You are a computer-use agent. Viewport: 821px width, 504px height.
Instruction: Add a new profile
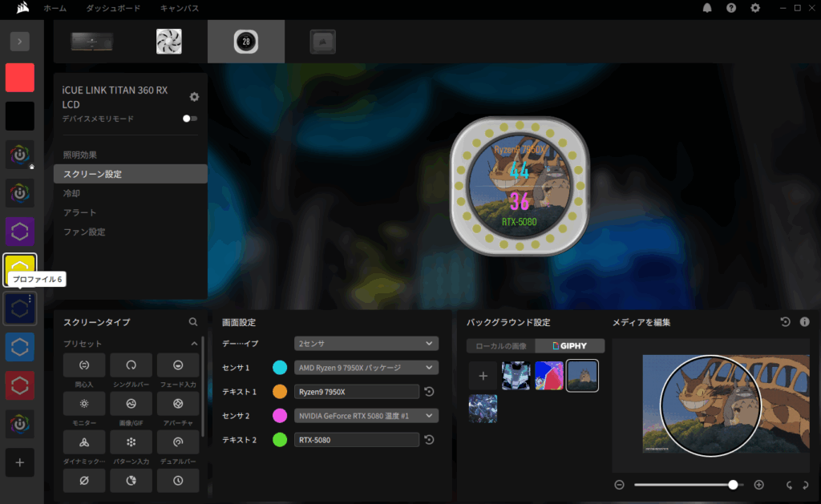tap(20, 462)
